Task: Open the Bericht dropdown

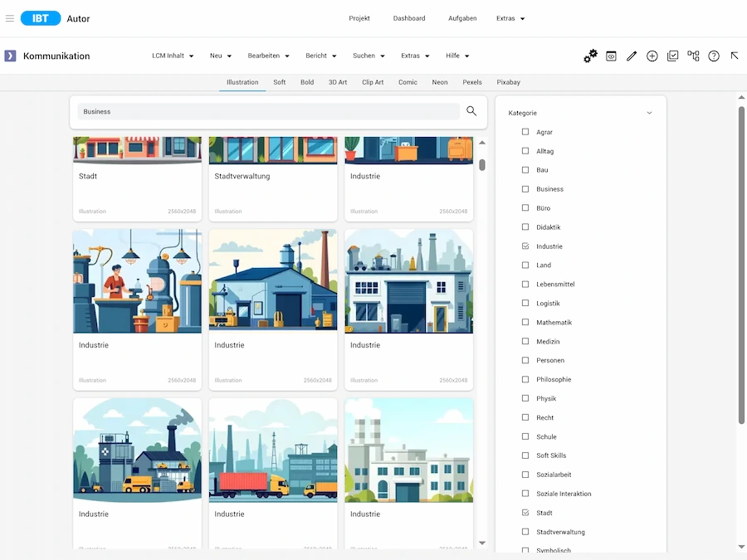Action: (x=320, y=56)
